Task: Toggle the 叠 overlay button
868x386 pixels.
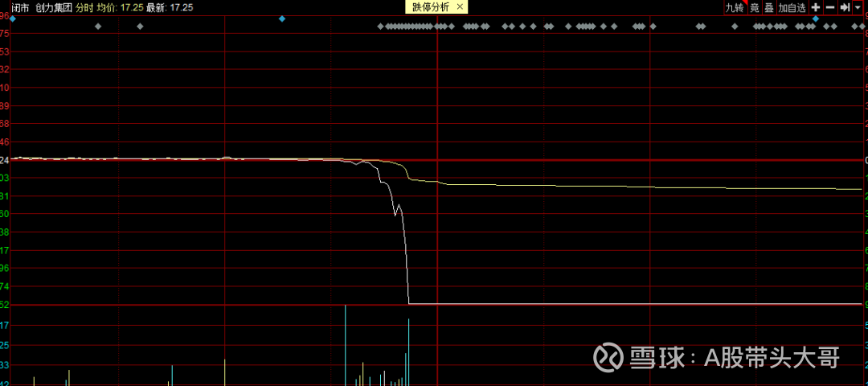Action: coord(769,8)
